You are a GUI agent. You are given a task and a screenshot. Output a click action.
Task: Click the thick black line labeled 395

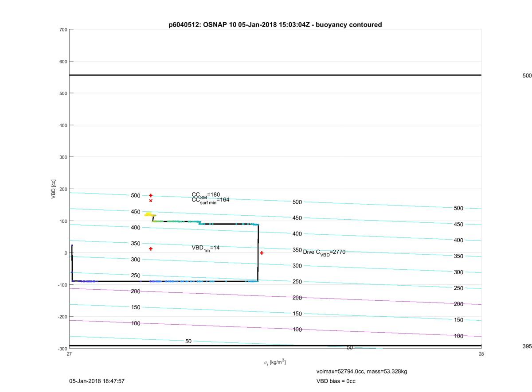275,345
